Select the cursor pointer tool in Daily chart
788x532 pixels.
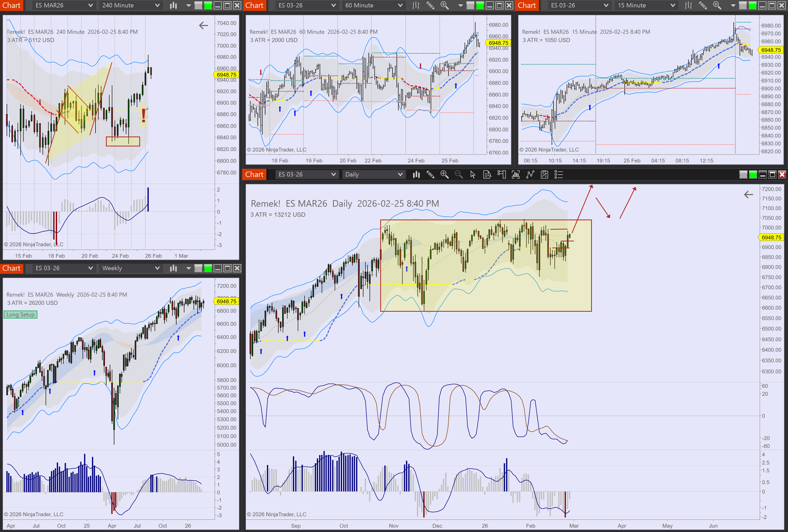[473, 174]
